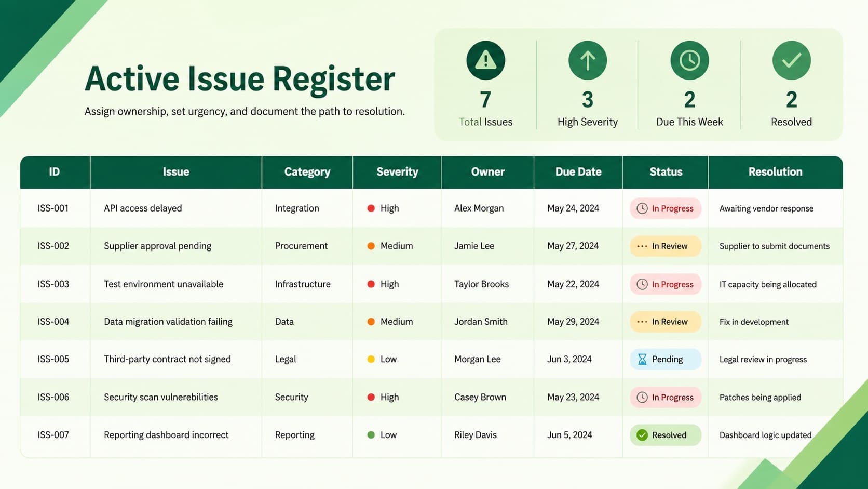This screenshot has height=489, width=868.
Task: Select the Owner column header
Action: [x=487, y=172]
